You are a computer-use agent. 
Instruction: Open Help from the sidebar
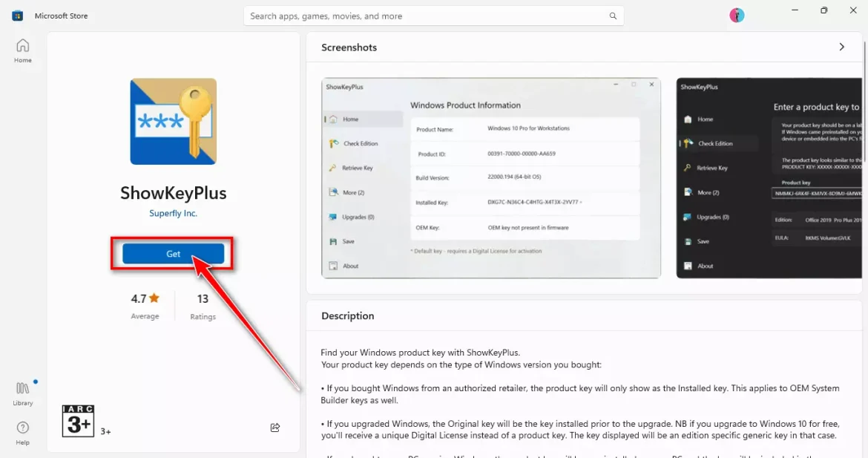[x=23, y=433]
